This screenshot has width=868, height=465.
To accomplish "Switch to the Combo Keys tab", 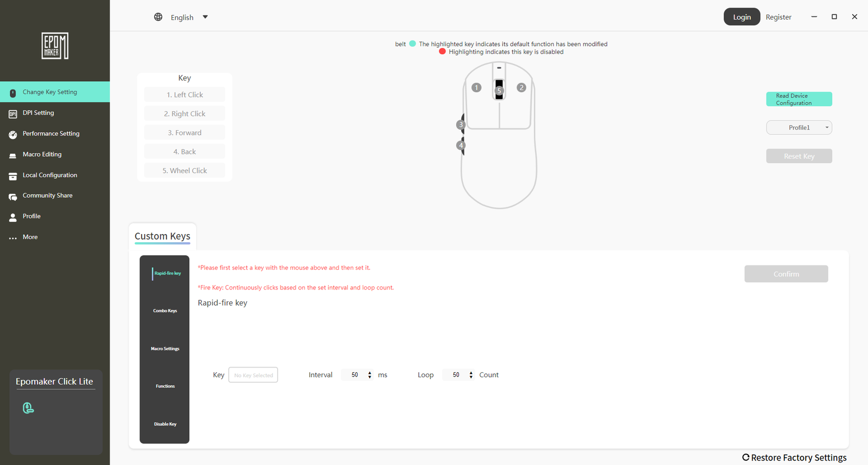I will tap(165, 311).
